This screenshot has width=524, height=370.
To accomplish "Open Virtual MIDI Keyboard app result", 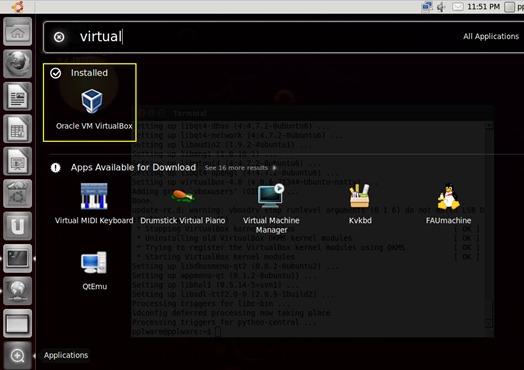I will pos(94,196).
